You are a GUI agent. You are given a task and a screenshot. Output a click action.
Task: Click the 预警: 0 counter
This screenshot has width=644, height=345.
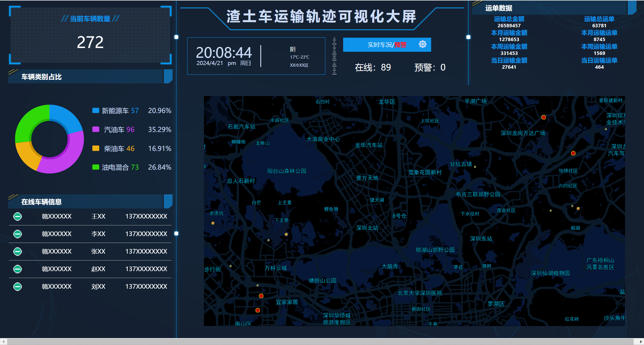(430, 67)
